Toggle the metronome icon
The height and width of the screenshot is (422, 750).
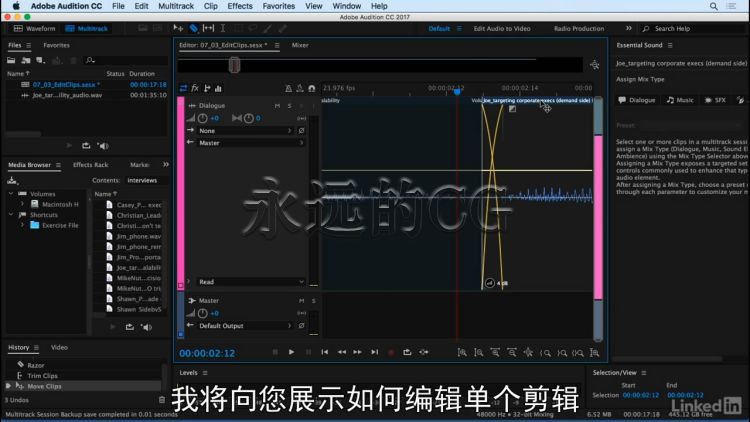[x=288, y=88]
